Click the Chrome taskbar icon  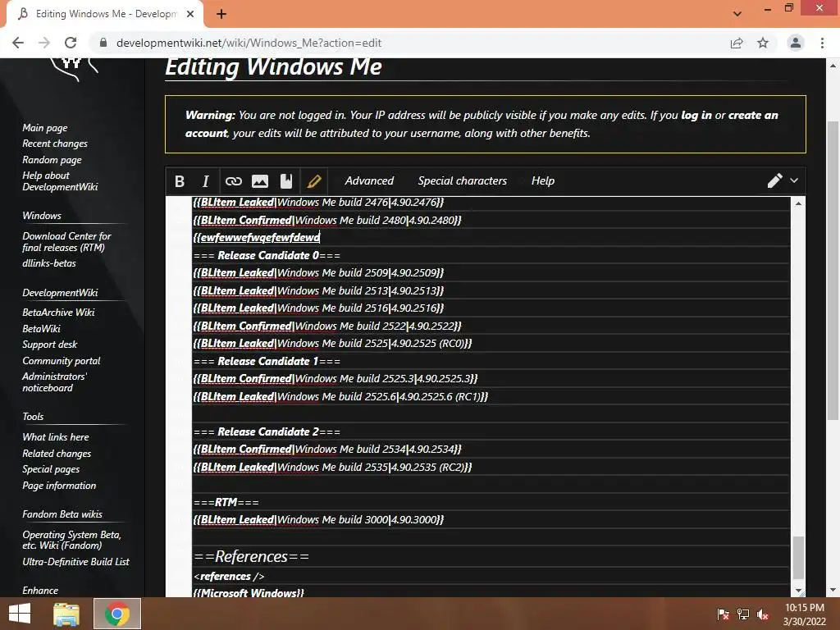coord(117,614)
